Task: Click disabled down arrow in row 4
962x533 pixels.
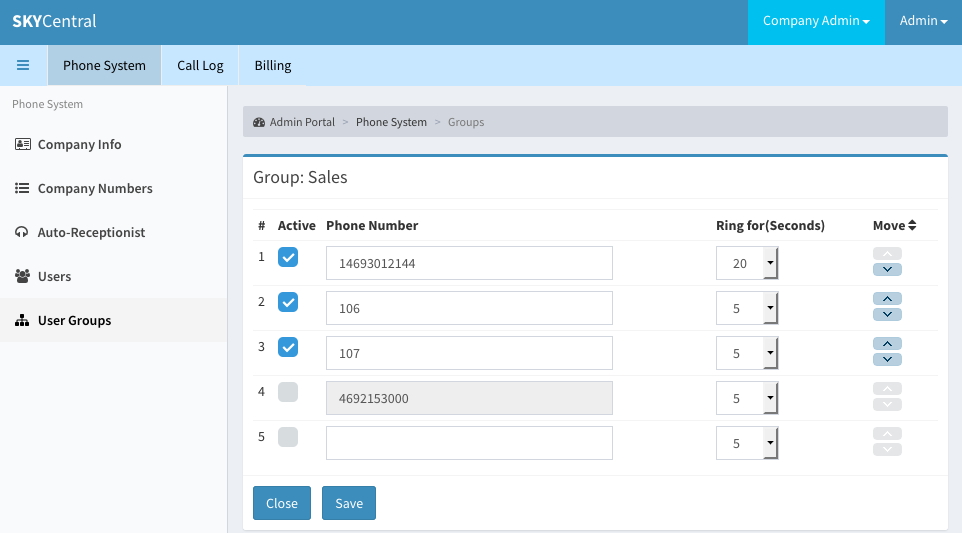Action: 887,404
